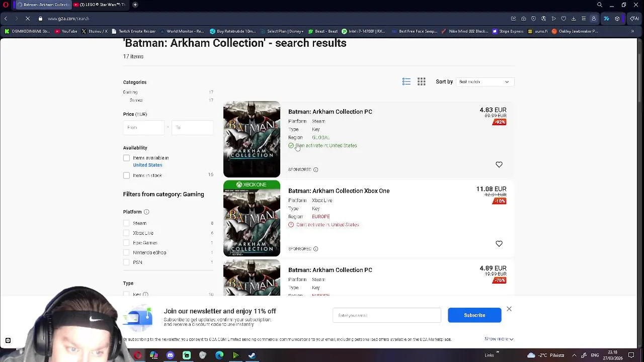
Task: Check the Steam platform filter
Action: point(126,223)
